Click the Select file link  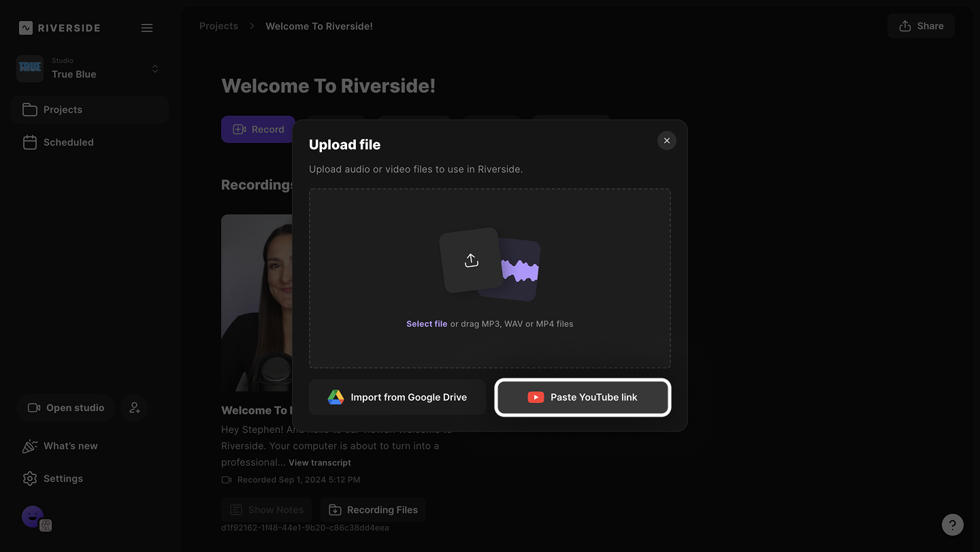point(427,324)
